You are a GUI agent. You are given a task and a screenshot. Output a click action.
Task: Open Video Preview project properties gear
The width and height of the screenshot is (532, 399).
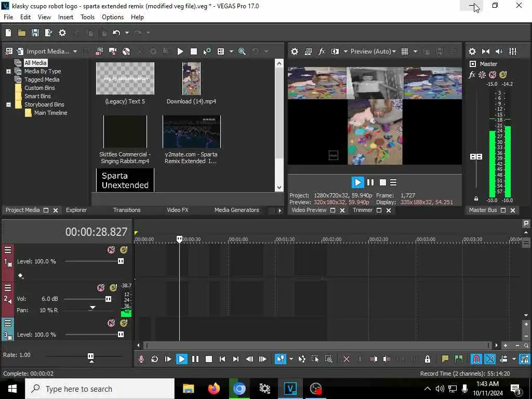click(x=295, y=51)
